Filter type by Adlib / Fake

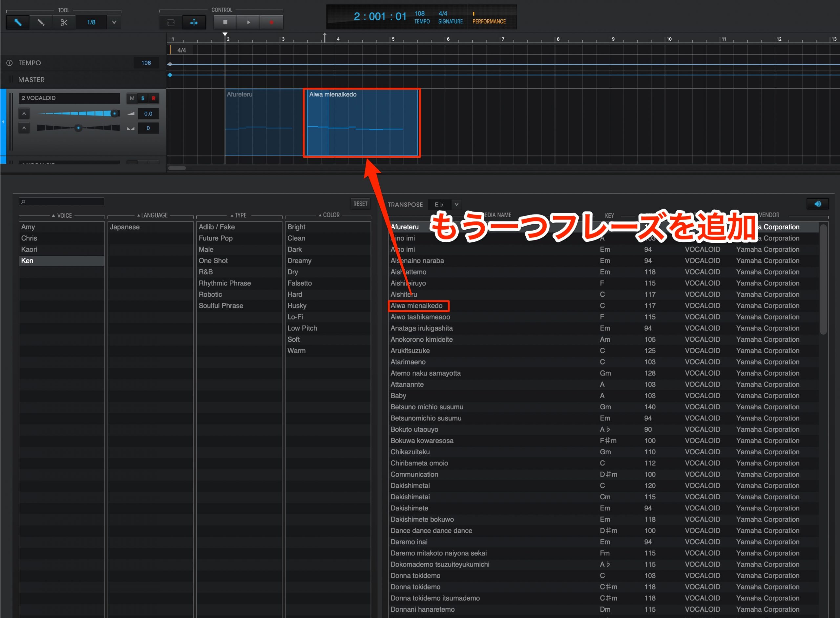(239, 227)
